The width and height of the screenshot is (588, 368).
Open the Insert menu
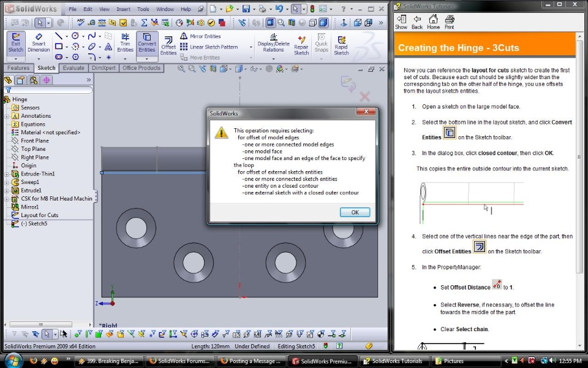123,9
